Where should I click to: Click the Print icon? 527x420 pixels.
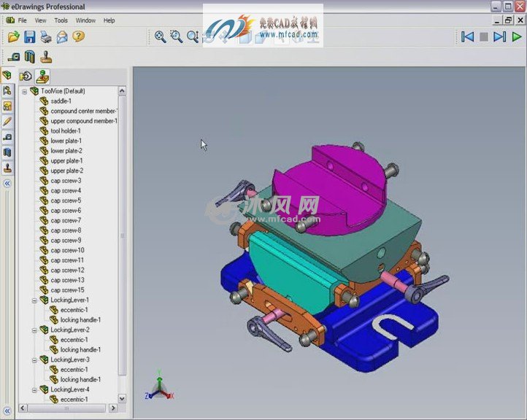pos(46,36)
